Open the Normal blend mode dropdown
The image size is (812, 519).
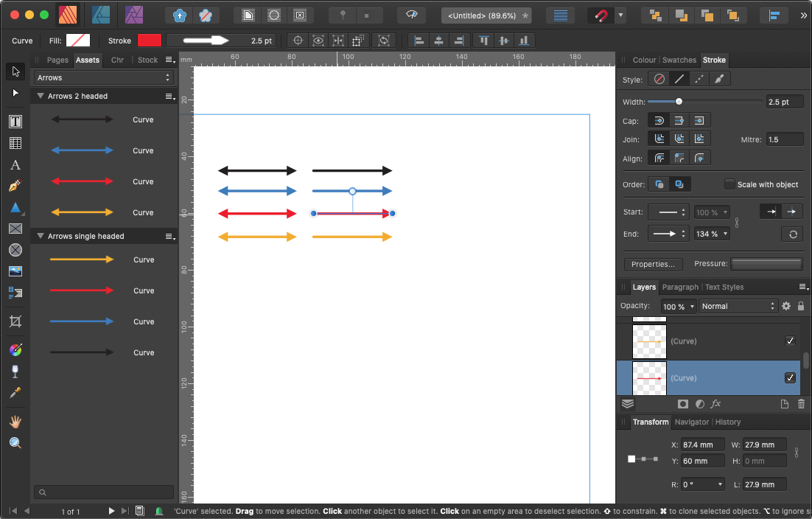[738, 306]
